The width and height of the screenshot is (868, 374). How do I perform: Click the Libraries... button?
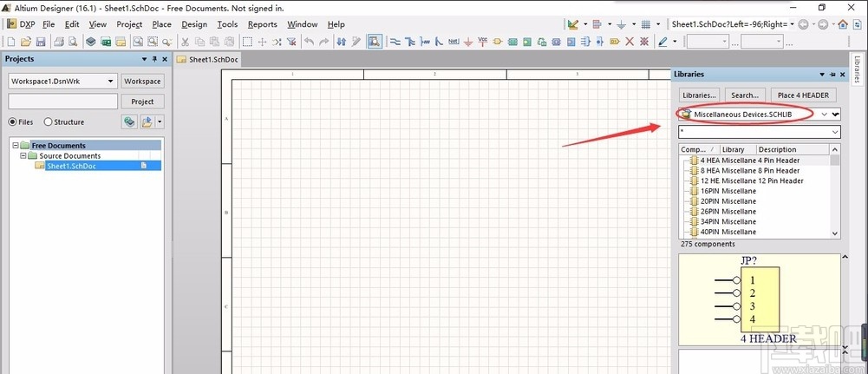click(x=700, y=95)
